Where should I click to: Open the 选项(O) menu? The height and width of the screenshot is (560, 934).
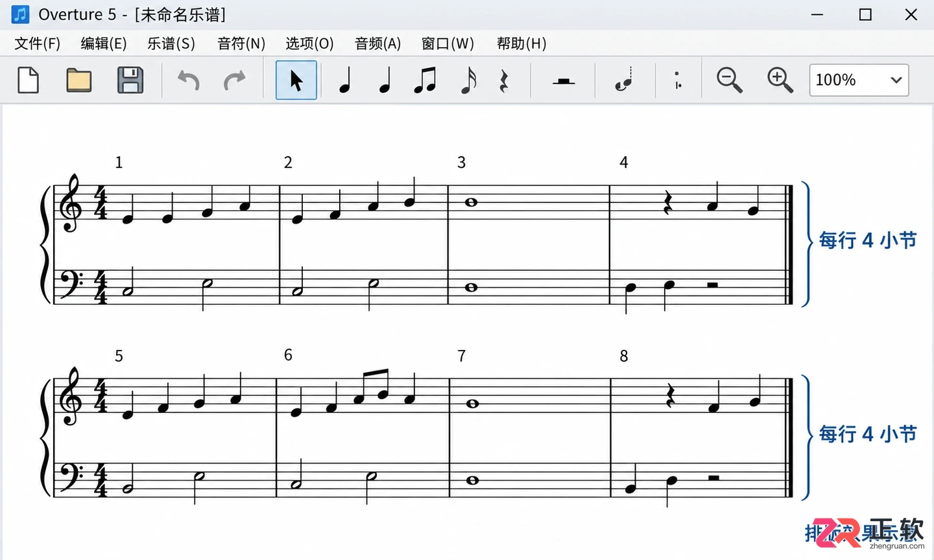tap(309, 43)
